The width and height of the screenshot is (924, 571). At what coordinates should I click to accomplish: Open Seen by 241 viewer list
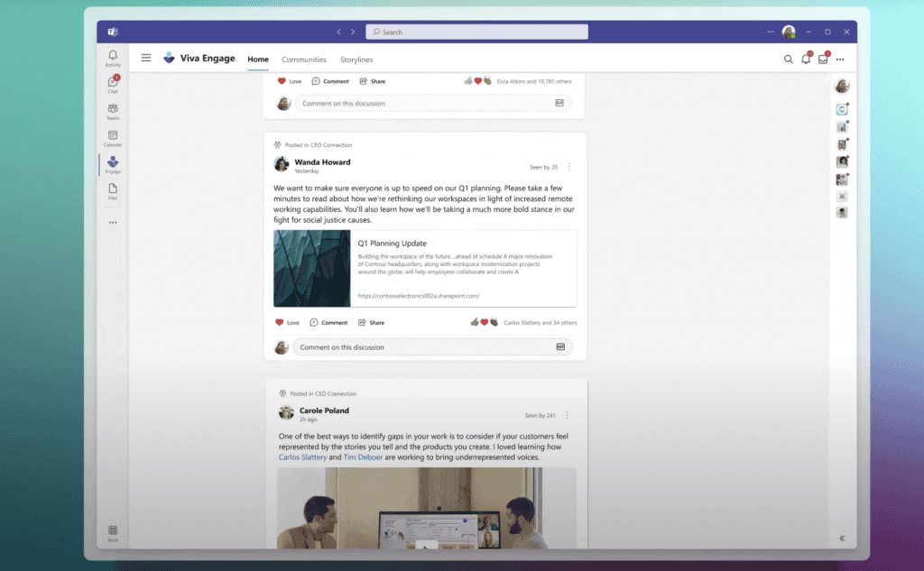click(540, 416)
